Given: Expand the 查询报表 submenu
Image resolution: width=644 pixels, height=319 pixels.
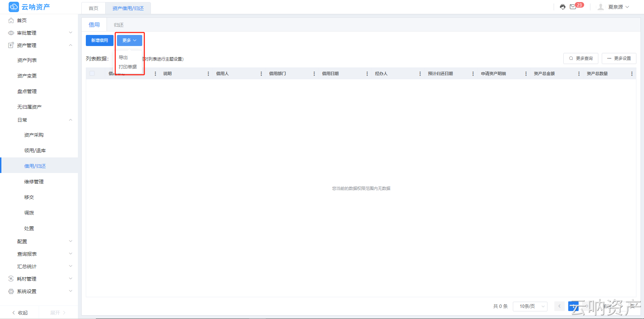Looking at the screenshot, I should coord(71,254).
